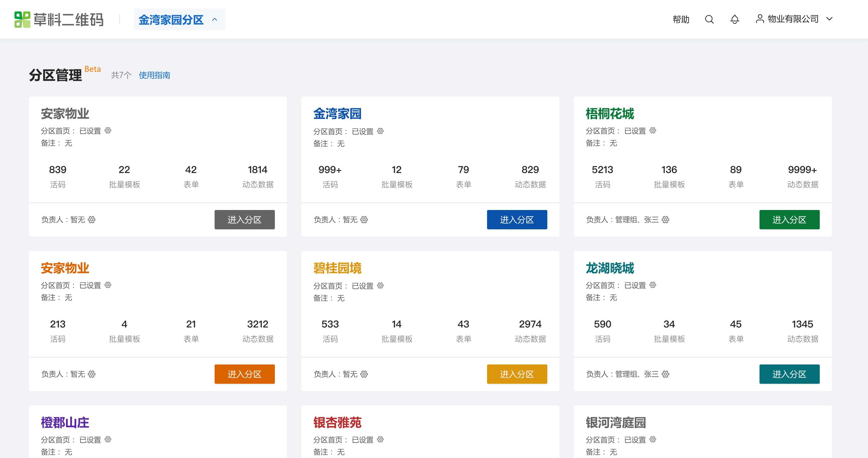Viewport: 868px width, 458px height.
Task: Click 负责人:管理组、张三 text in 龙湖晓城
Action: [x=622, y=374]
